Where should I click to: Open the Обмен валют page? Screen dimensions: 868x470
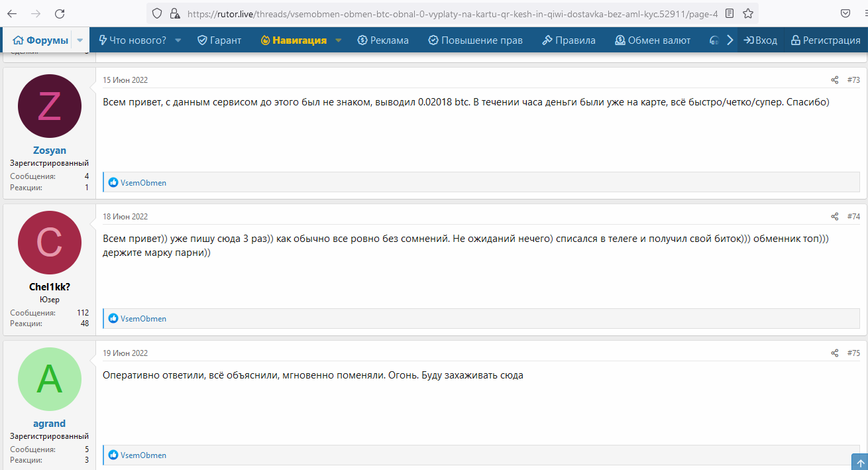tap(653, 40)
